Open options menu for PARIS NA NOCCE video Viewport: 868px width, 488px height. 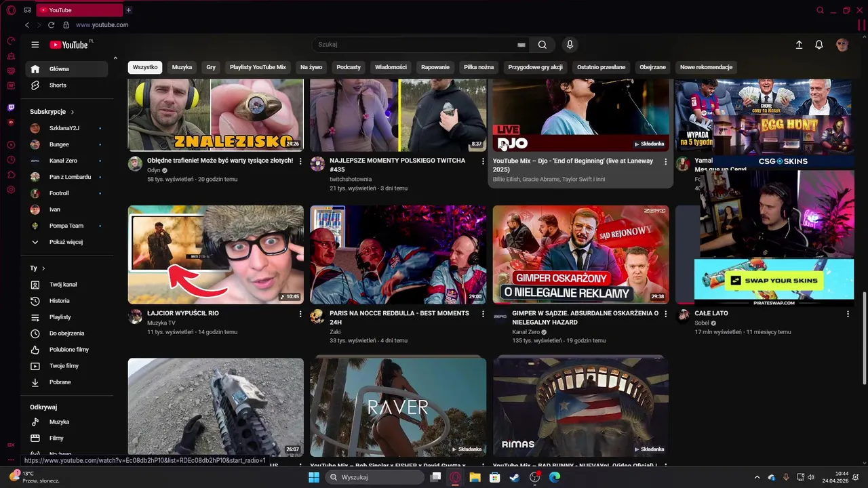[x=483, y=314]
